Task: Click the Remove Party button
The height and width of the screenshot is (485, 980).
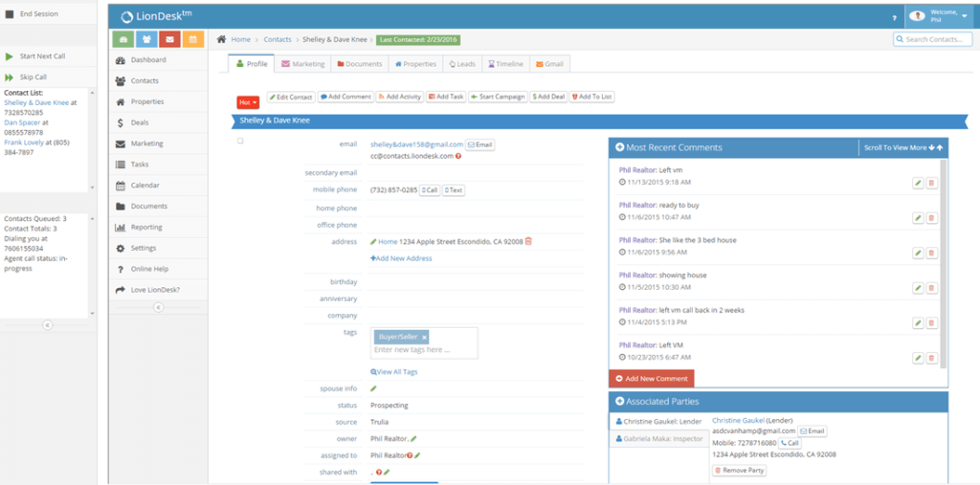Action: point(740,470)
